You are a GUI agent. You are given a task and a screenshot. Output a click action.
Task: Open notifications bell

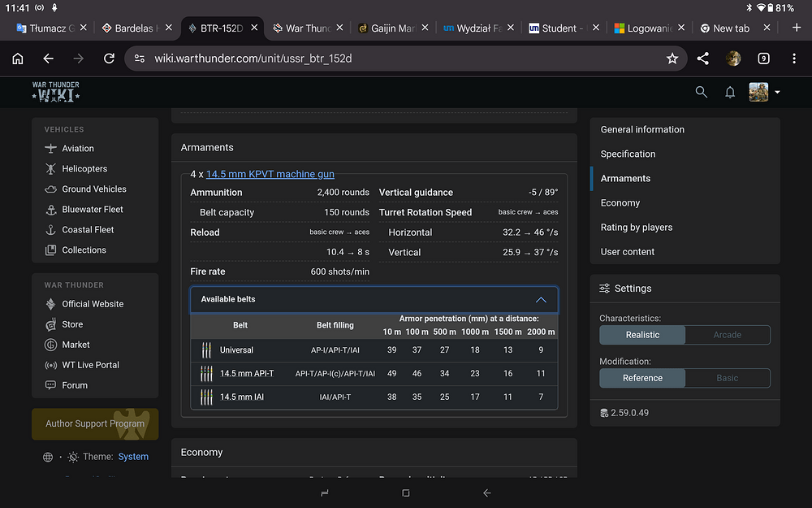730,93
